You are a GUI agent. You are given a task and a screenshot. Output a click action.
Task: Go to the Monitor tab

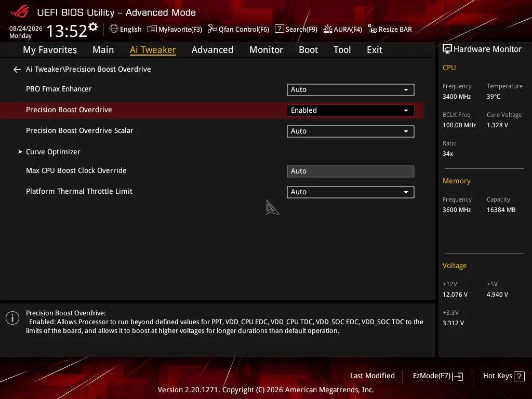click(267, 50)
